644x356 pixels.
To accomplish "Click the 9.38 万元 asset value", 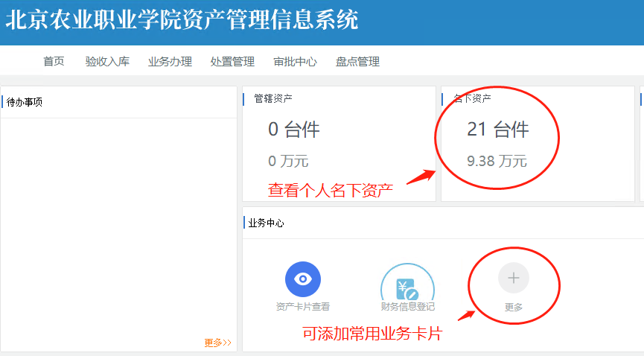I will coord(497,161).
